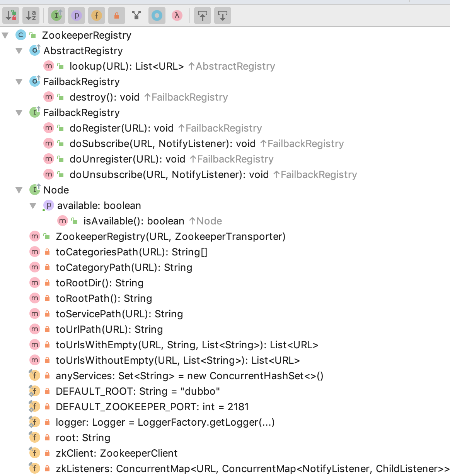Click method icon beside toServicePath
This screenshot has height=476, width=450.
coord(35,314)
